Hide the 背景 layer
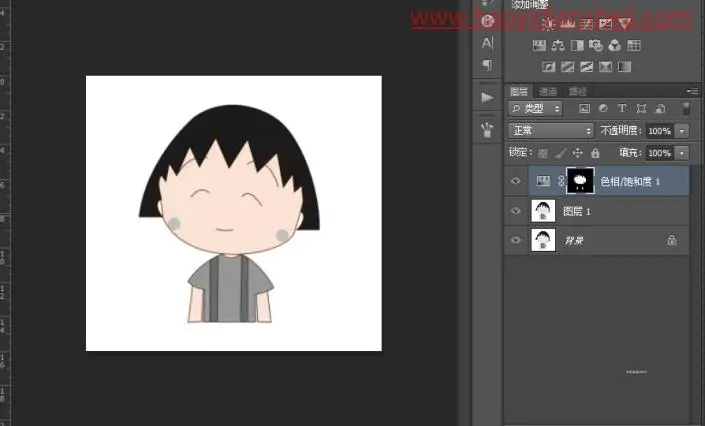Image resolution: width=705 pixels, height=426 pixels. pos(516,240)
